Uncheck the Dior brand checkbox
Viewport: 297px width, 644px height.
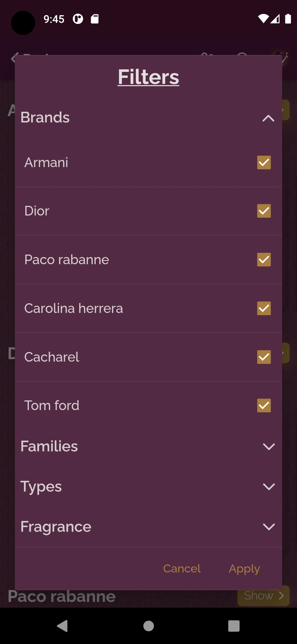pos(264,211)
